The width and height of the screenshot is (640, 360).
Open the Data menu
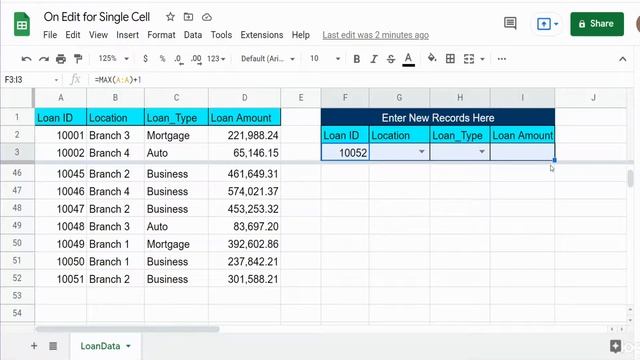tap(193, 35)
